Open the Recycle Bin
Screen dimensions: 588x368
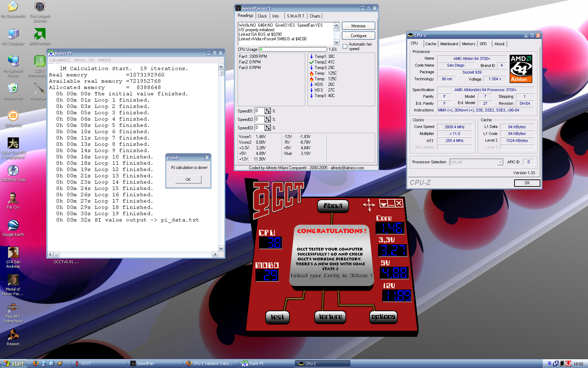[13, 91]
